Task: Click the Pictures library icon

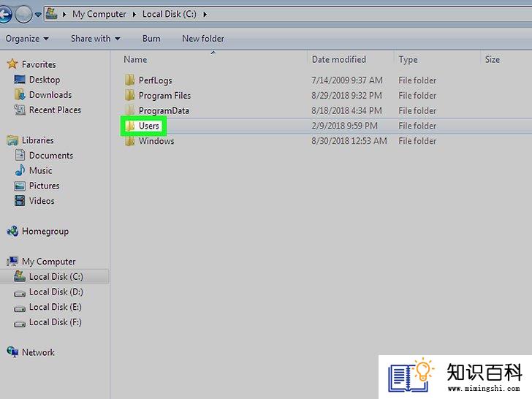Action: coord(20,186)
